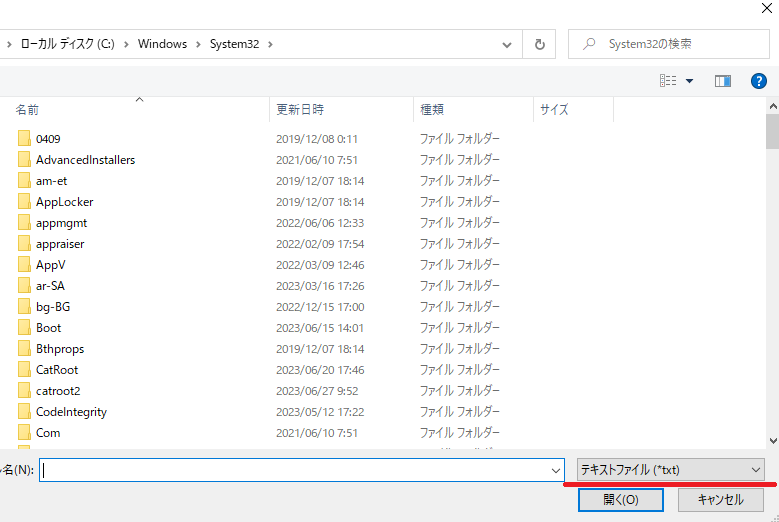Click date 2023/03/16 17:26 for ar-SA

click(x=320, y=286)
